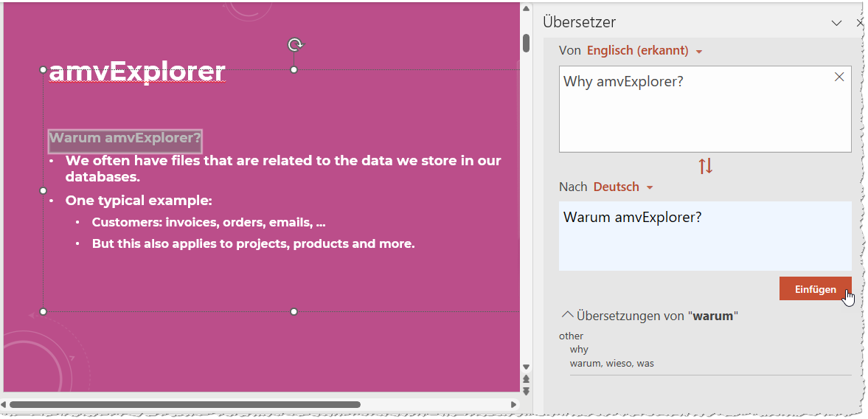This screenshot has width=868, height=419.
Task: Click the rotation handle above the text box
Action: click(x=295, y=45)
